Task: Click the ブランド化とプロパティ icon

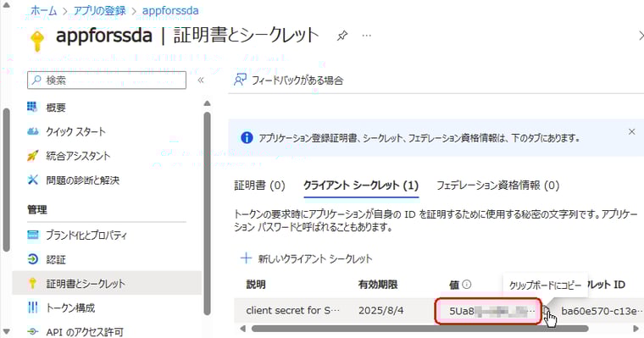Action: 32,235
